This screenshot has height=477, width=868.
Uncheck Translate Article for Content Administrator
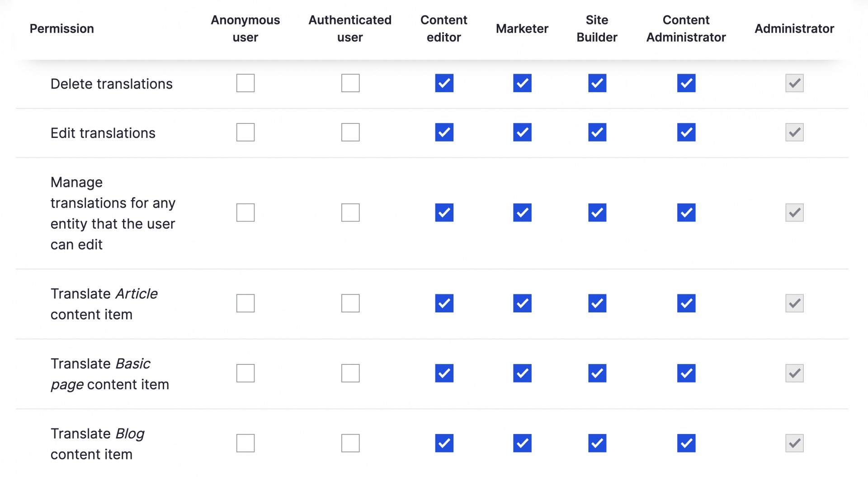[686, 303]
